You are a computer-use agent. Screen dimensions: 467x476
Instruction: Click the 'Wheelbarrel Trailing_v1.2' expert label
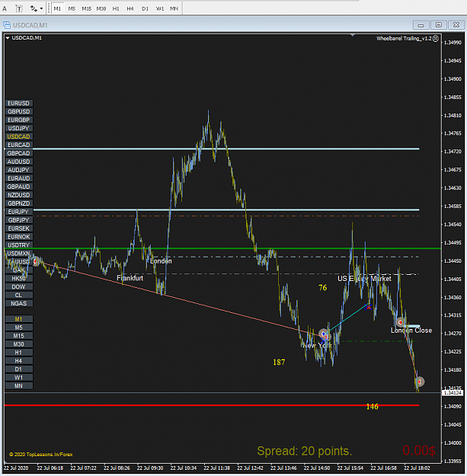tap(404, 39)
